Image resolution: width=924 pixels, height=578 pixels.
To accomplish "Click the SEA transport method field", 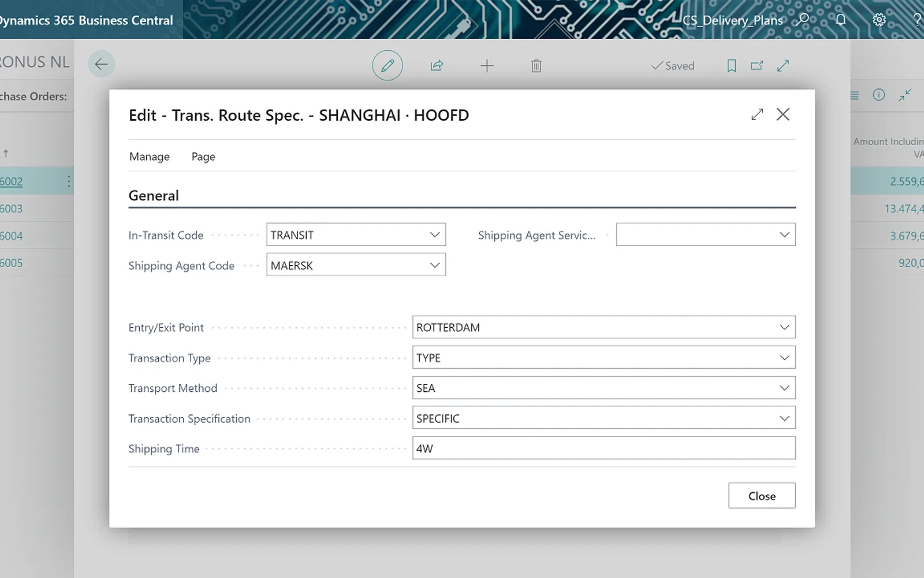I will pos(604,388).
